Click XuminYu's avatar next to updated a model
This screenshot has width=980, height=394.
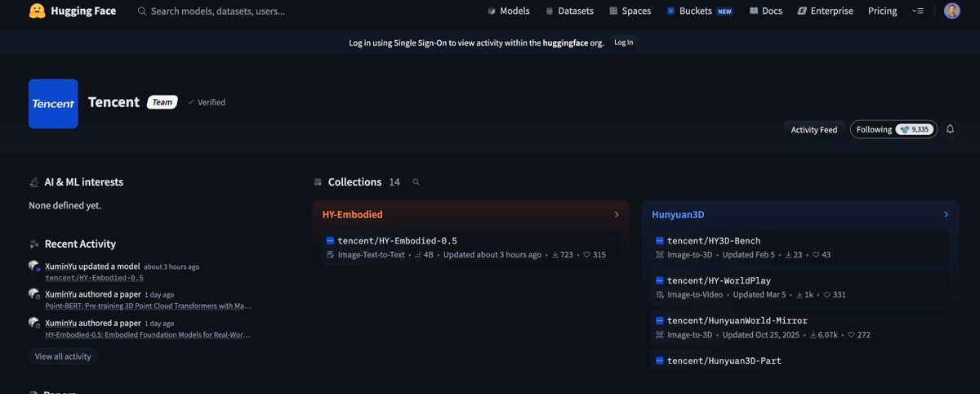pyautogui.click(x=34, y=266)
